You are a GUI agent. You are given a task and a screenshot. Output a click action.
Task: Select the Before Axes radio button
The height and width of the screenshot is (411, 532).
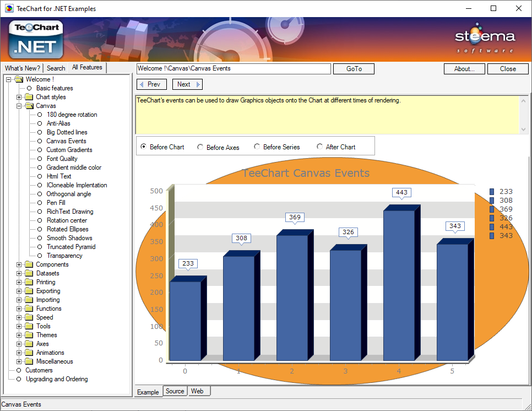pos(200,147)
